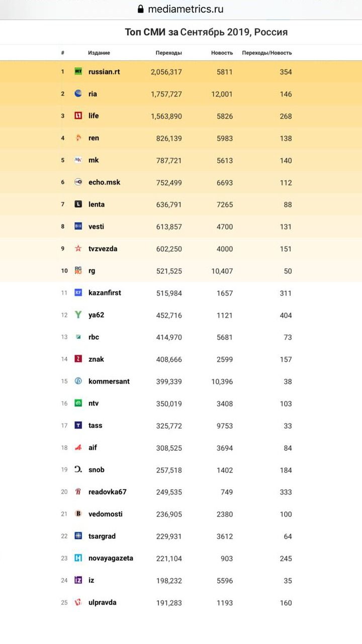
Task: Open the lenta publication link
Action: pyautogui.click(x=97, y=204)
